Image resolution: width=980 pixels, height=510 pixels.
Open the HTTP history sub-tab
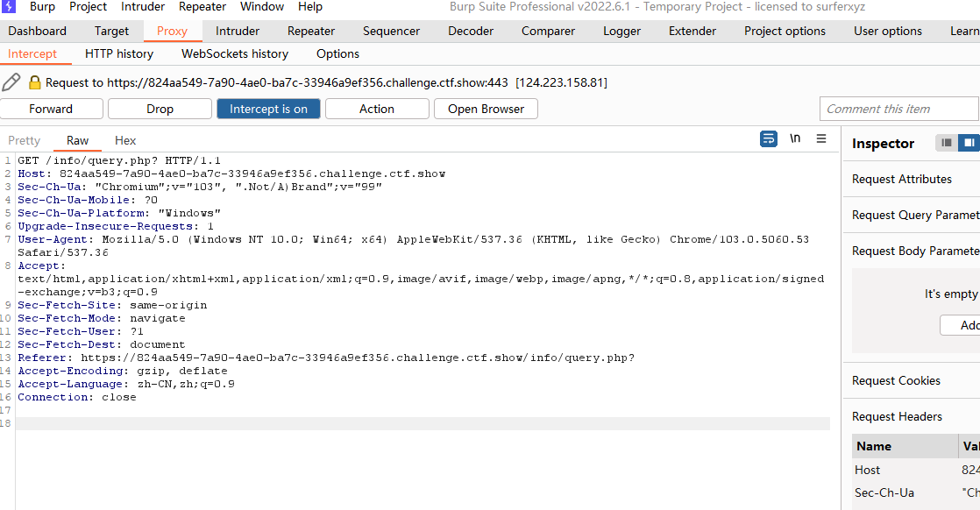[x=119, y=54]
